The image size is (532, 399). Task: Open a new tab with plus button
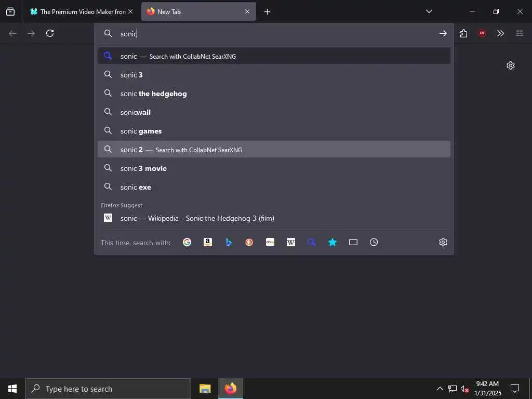[x=268, y=12]
